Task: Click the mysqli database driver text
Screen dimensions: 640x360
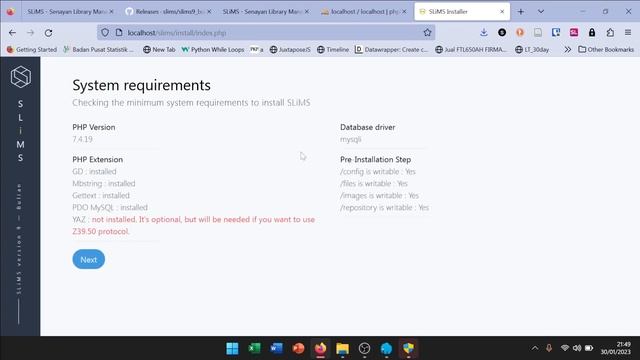Action: pyautogui.click(x=351, y=139)
